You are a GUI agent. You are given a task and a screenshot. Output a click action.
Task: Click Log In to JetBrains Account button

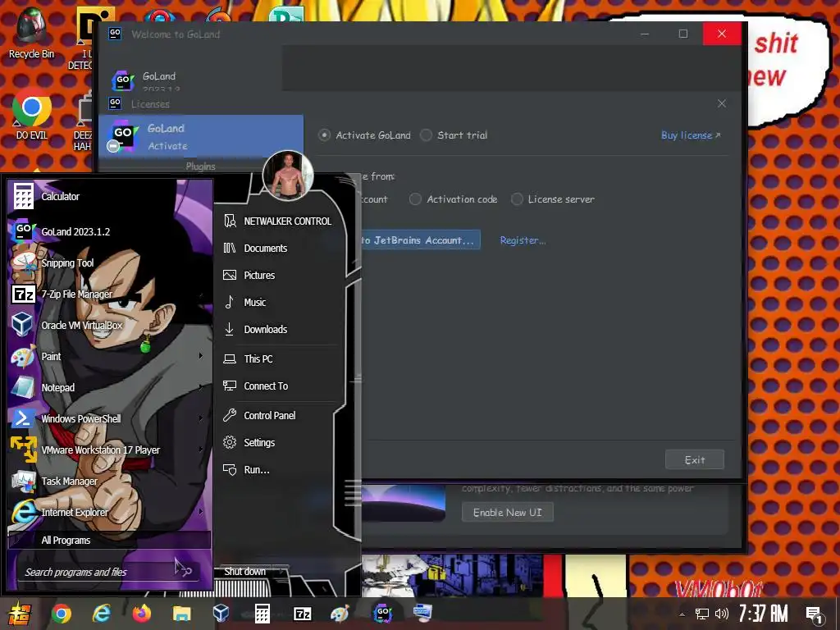pos(421,240)
